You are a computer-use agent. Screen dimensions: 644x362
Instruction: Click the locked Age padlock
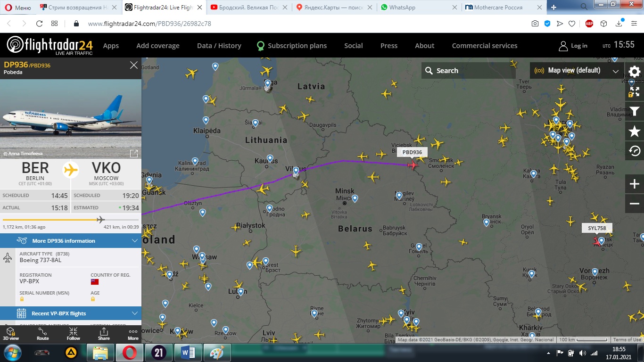coord(93,299)
